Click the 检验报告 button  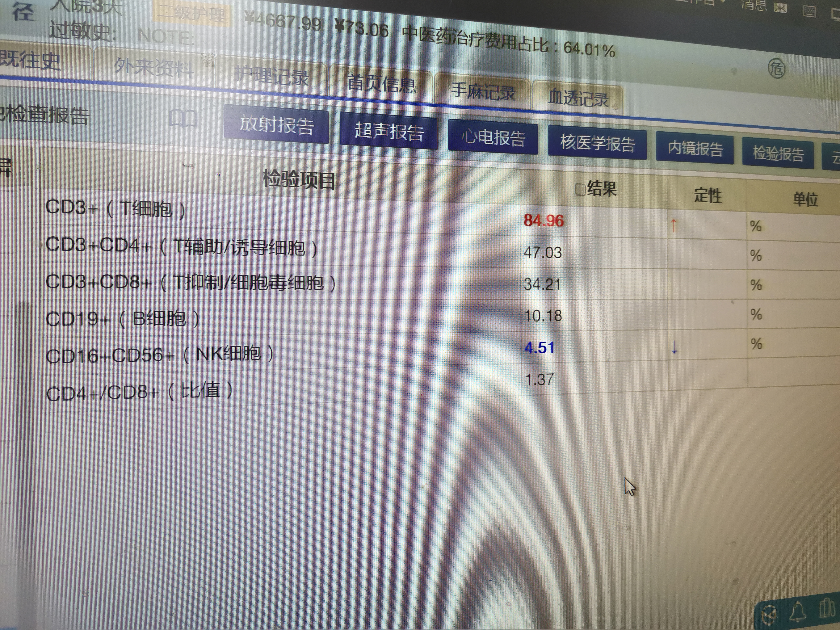(778, 154)
